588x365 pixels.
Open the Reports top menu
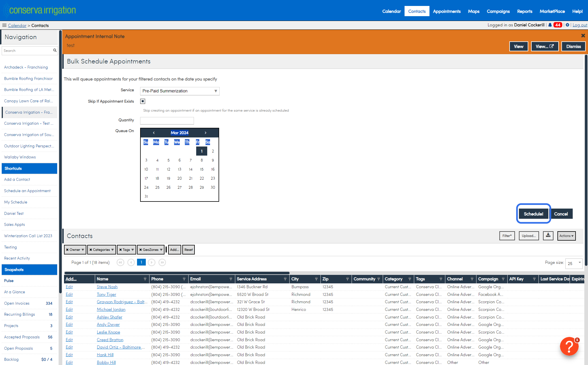(x=525, y=11)
